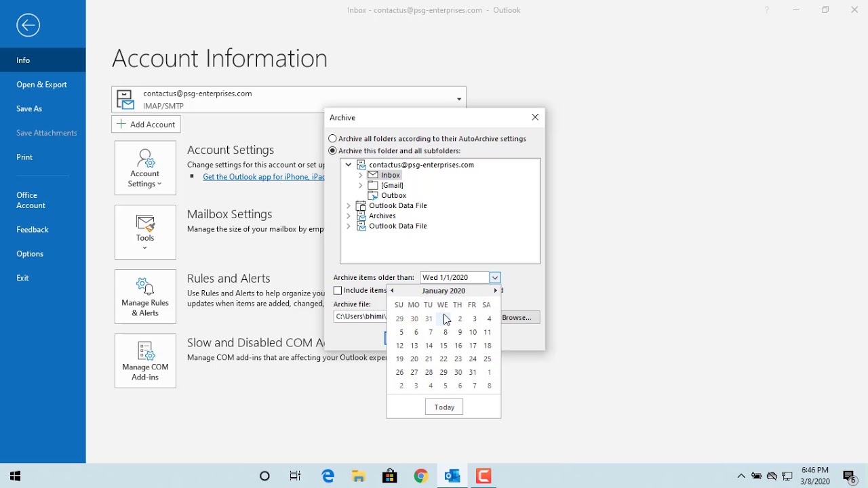The image size is (868, 488).
Task: Click the back arrow at the top left
Action: tap(28, 24)
